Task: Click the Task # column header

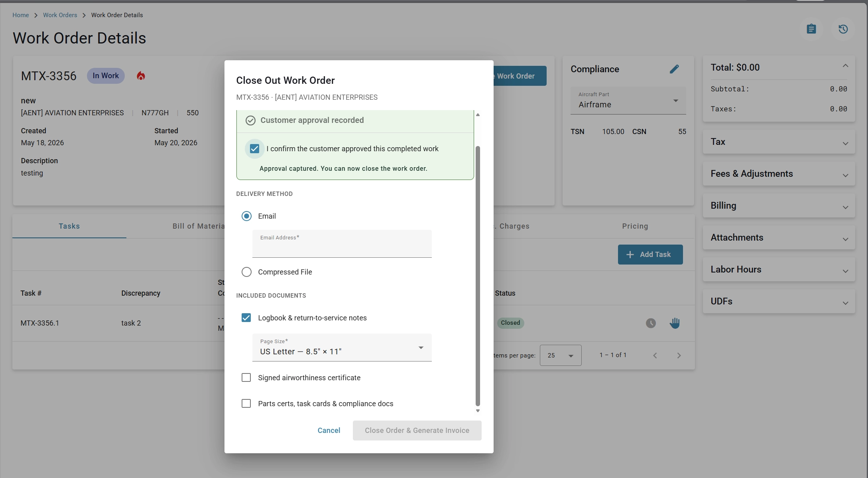Action: [31, 294]
